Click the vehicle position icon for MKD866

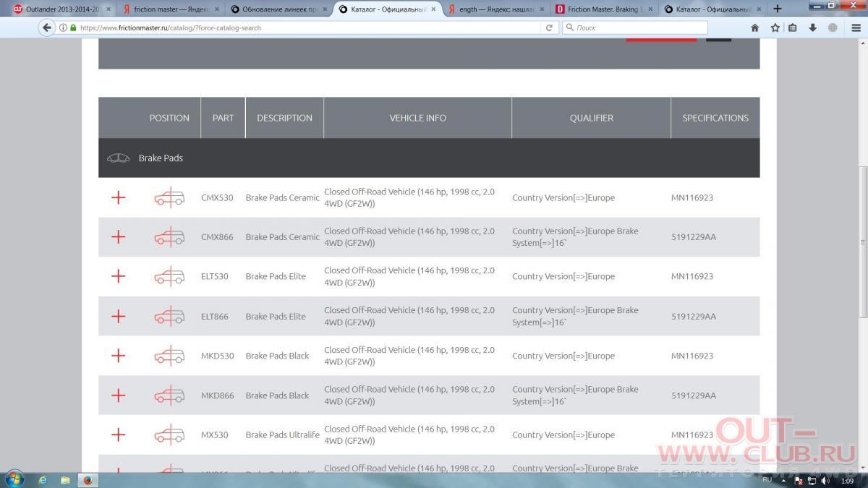[169, 395]
